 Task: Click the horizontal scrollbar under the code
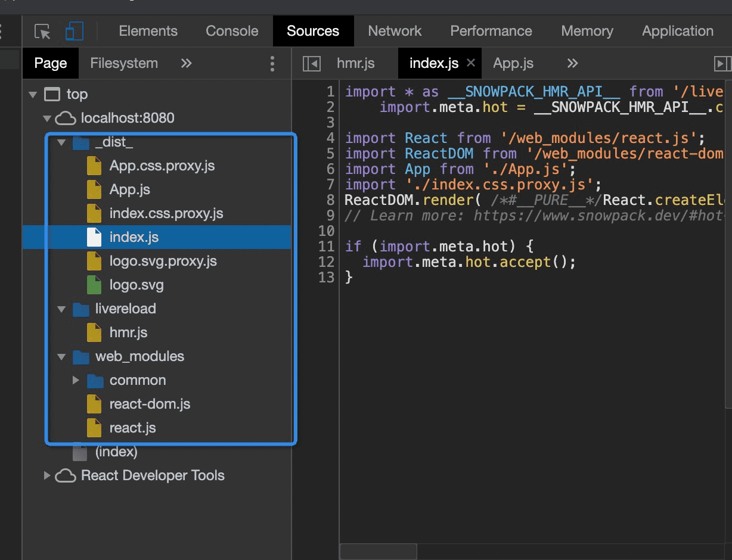(x=378, y=551)
